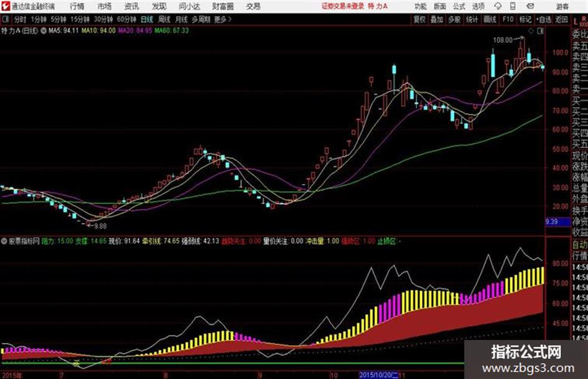The image size is (588, 379).
Task: Open the 财富圈 menu
Action: click(223, 6)
